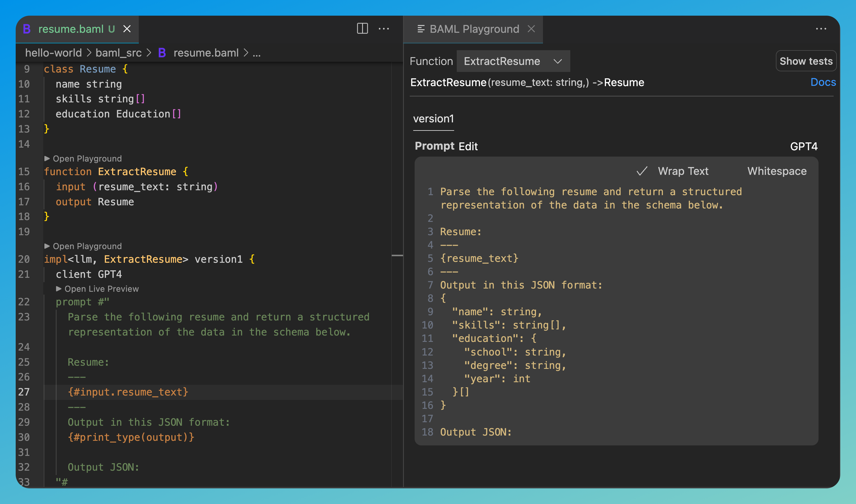Image resolution: width=856 pixels, height=504 pixels.
Task: Click the BAML icon in breadcrumb
Action: 162,53
